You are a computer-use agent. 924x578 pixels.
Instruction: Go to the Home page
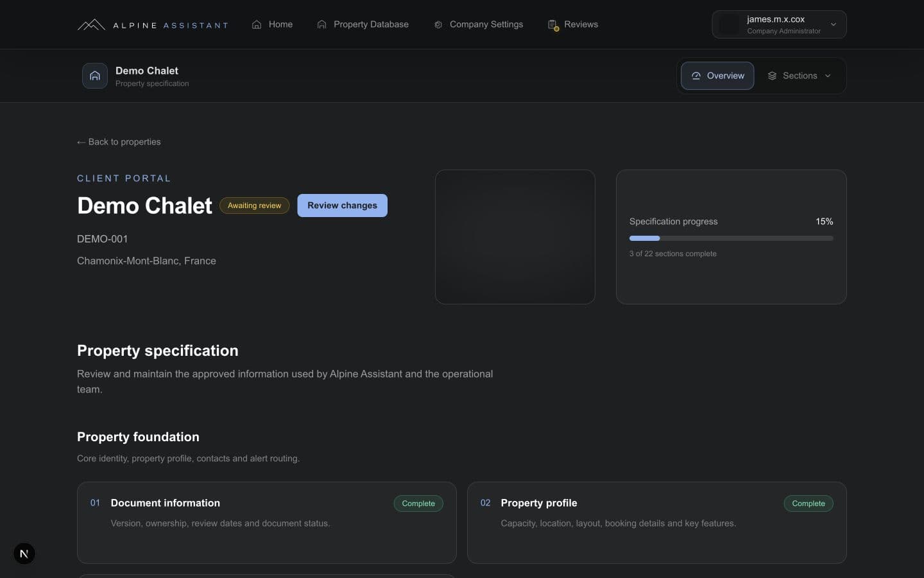click(272, 24)
